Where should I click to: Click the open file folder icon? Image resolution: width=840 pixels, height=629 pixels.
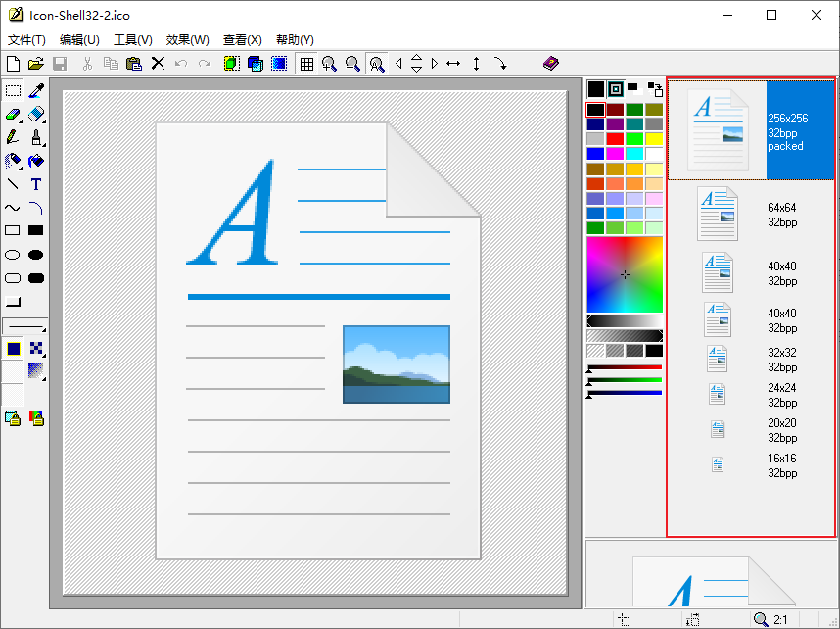(36, 64)
